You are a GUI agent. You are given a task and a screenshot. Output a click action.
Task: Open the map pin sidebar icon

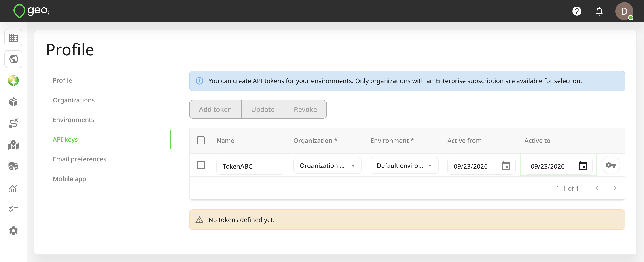coord(13,145)
